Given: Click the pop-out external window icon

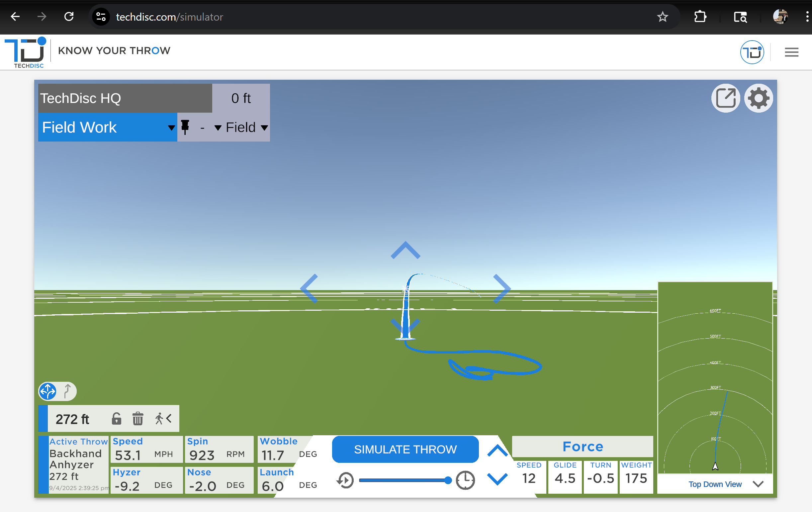Looking at the screenshot, I should 726,98.
